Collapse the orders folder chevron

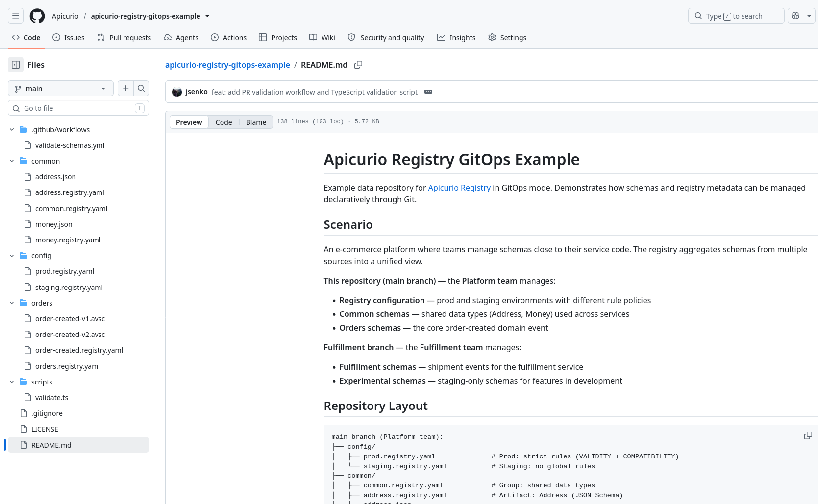click(12, 303)
